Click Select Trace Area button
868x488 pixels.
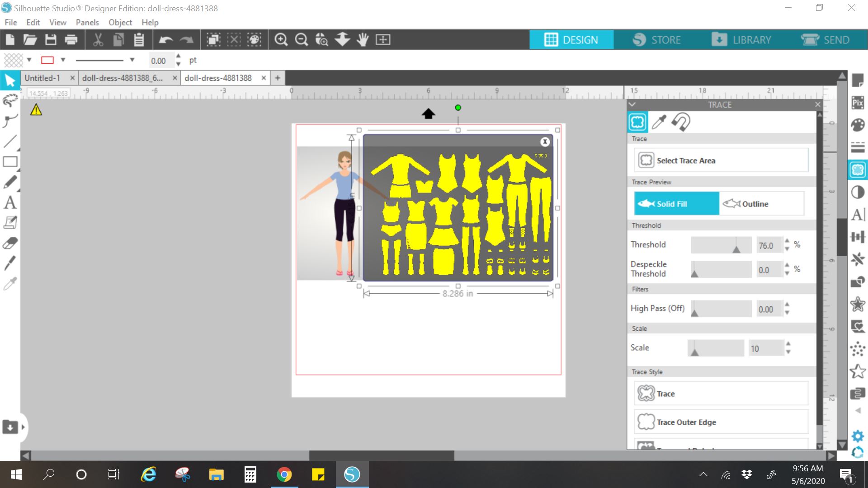pos(721,160)
